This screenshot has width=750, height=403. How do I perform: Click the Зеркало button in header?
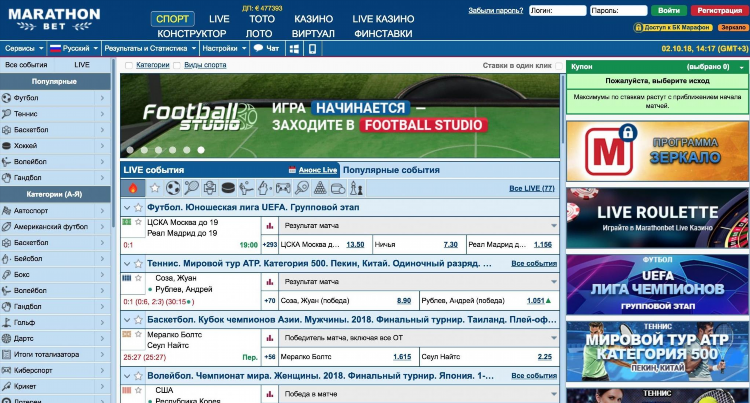(732, 28)
